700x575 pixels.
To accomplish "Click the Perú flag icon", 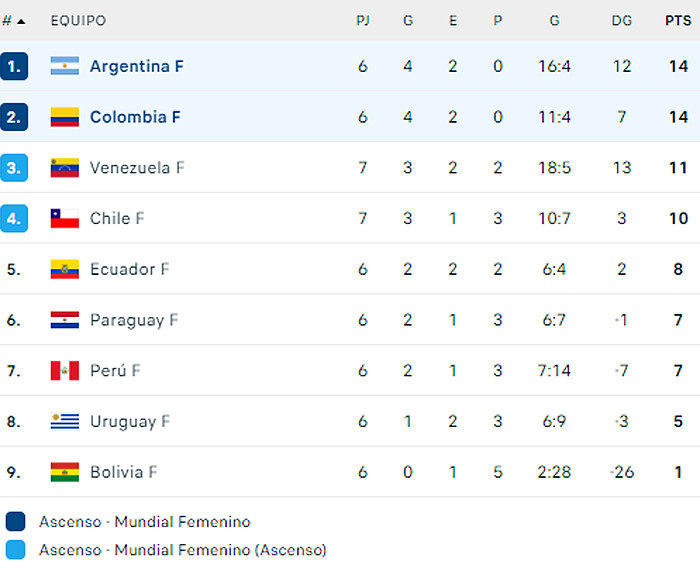I will [x=65, y=371].
